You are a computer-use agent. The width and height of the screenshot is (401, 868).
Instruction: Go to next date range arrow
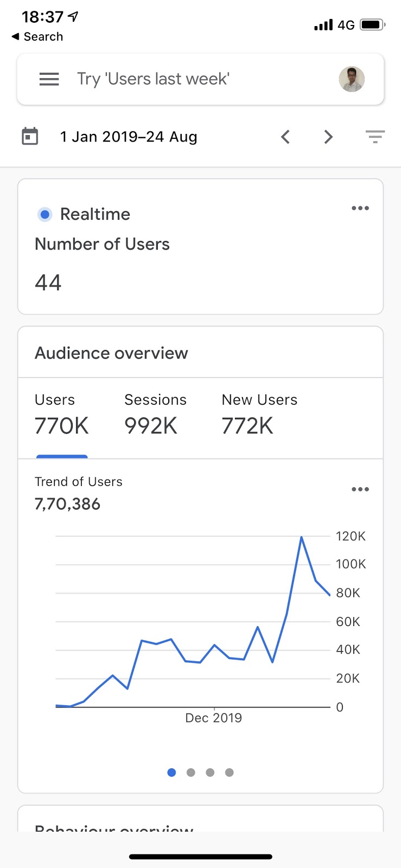(x=328, y=137)
